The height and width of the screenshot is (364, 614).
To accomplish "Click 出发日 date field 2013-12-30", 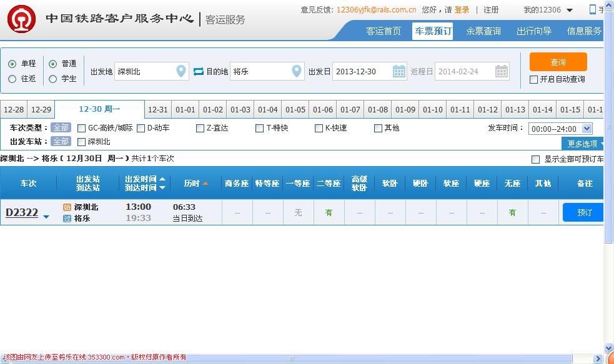I will pyautogui.click(x=370, y=71).
